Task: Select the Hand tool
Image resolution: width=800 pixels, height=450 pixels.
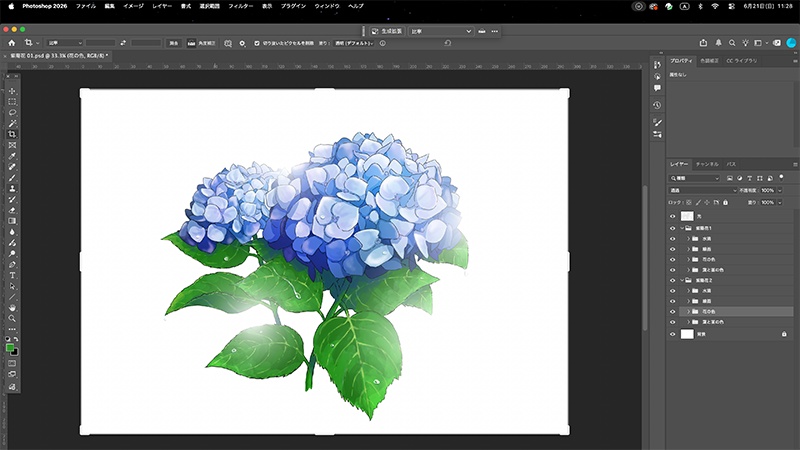Action: (12, 308)
